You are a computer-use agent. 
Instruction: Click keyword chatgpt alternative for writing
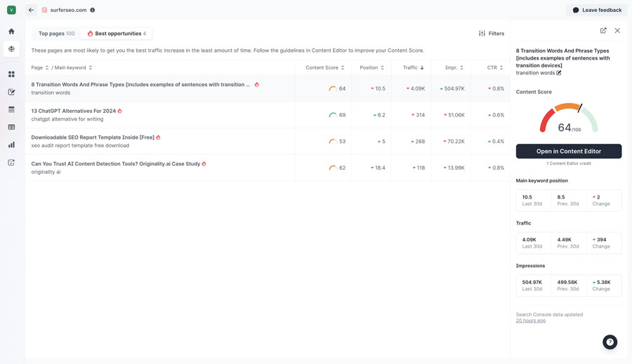point(67,119)
